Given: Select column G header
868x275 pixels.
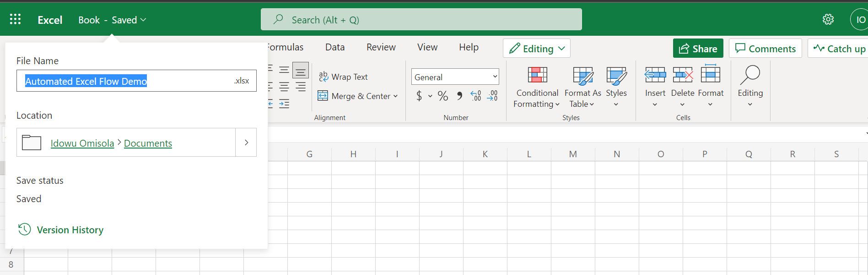Looking at the screenshot, I should coord(309,154).
